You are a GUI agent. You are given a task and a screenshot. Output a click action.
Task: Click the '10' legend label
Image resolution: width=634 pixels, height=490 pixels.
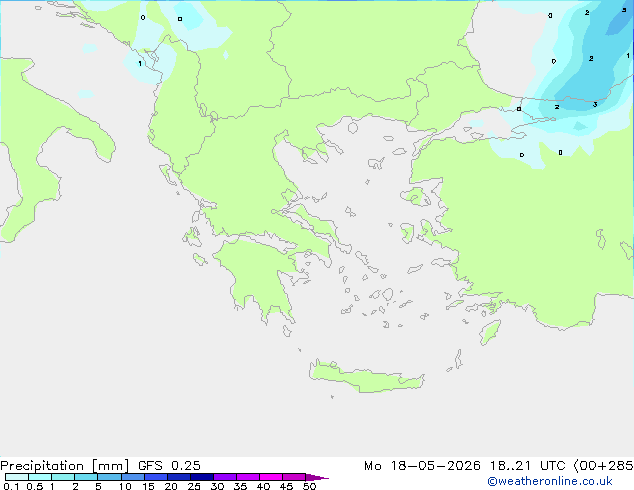point(125,486)
